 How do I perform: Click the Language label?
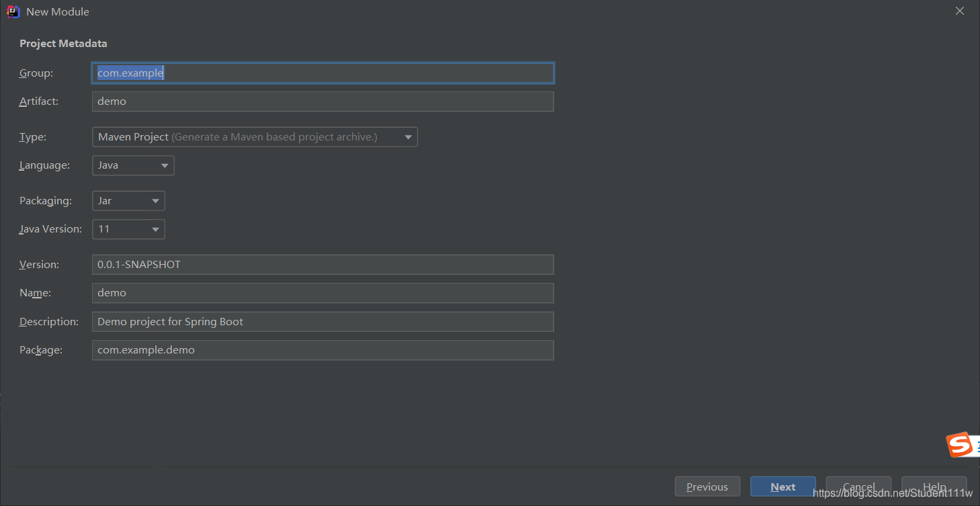44,165
